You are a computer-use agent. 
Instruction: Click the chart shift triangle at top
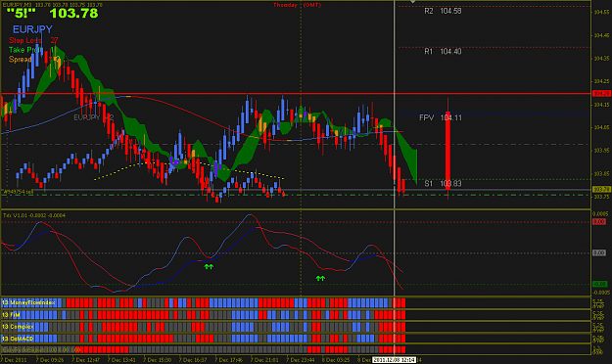coord(412,2)
